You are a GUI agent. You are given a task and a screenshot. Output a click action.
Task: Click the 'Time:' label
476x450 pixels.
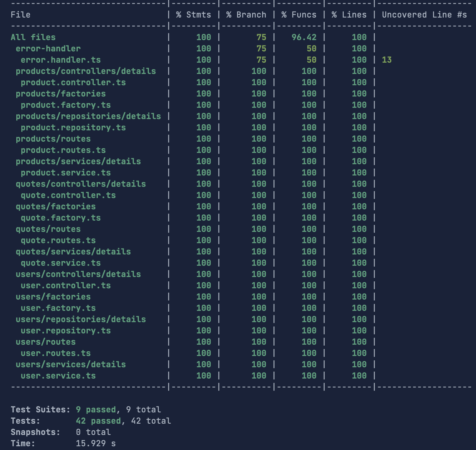[x=23, y=443]
